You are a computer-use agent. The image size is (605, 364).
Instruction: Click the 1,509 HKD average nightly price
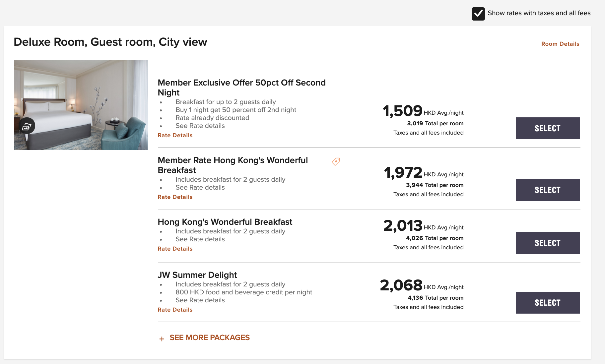(x=423, y=111)
